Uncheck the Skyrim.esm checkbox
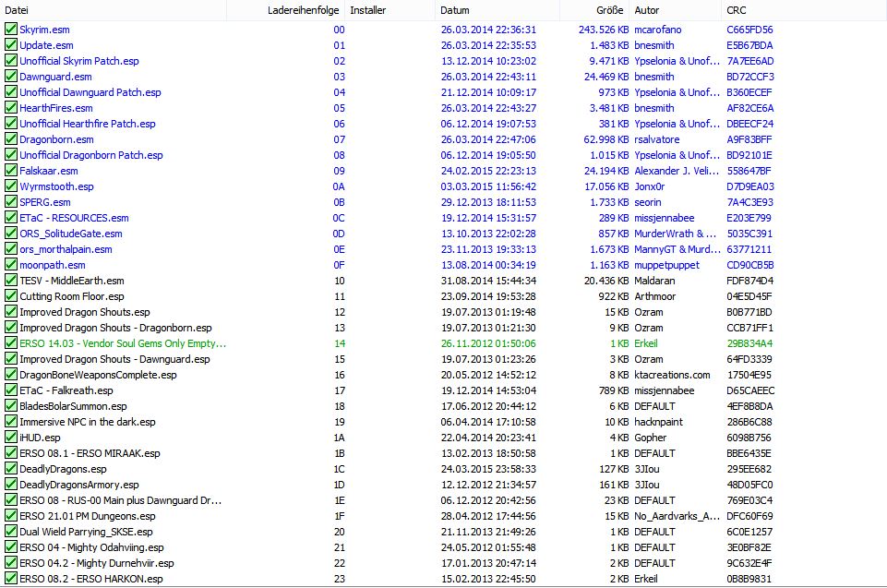Screen dimensions: 887x588 (11, 30)
